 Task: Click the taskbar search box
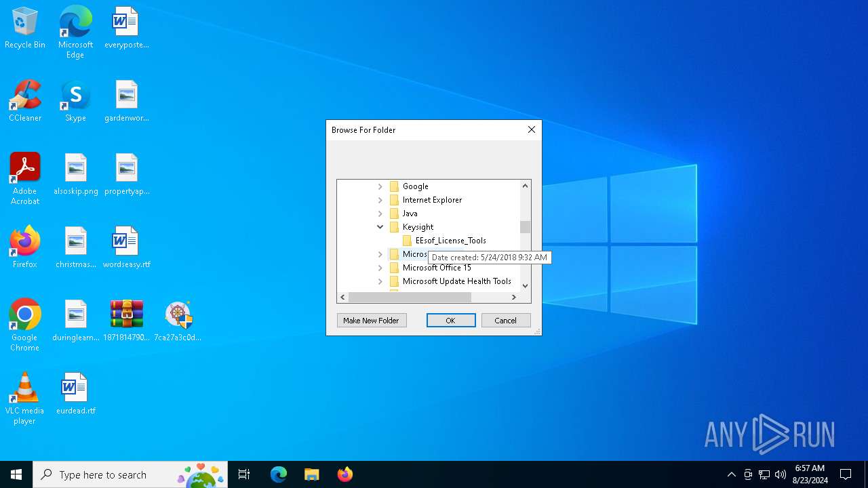(130, 474)
